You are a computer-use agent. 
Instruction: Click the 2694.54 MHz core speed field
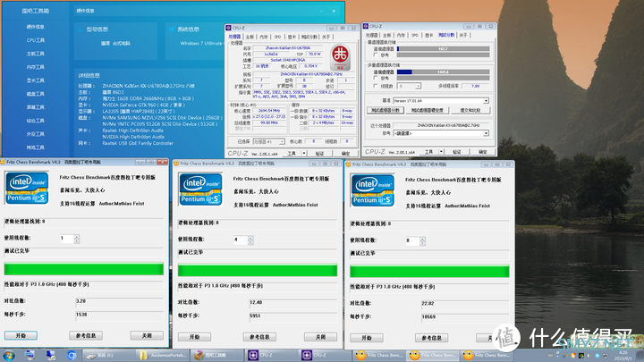pyautogui.click(x=269, y=111)
